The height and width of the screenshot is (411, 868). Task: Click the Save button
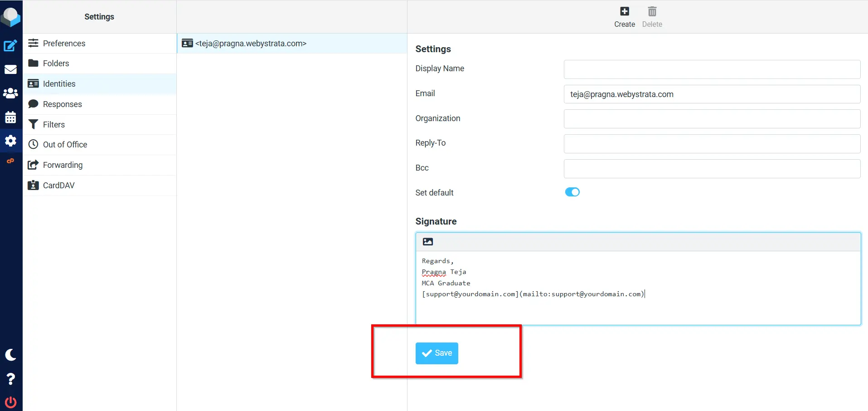[437, 353]
